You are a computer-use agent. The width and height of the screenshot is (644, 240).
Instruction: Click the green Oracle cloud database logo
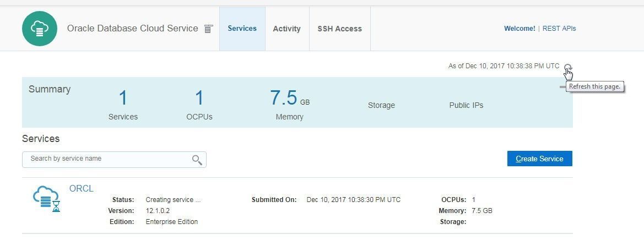(x=40, y=29)
